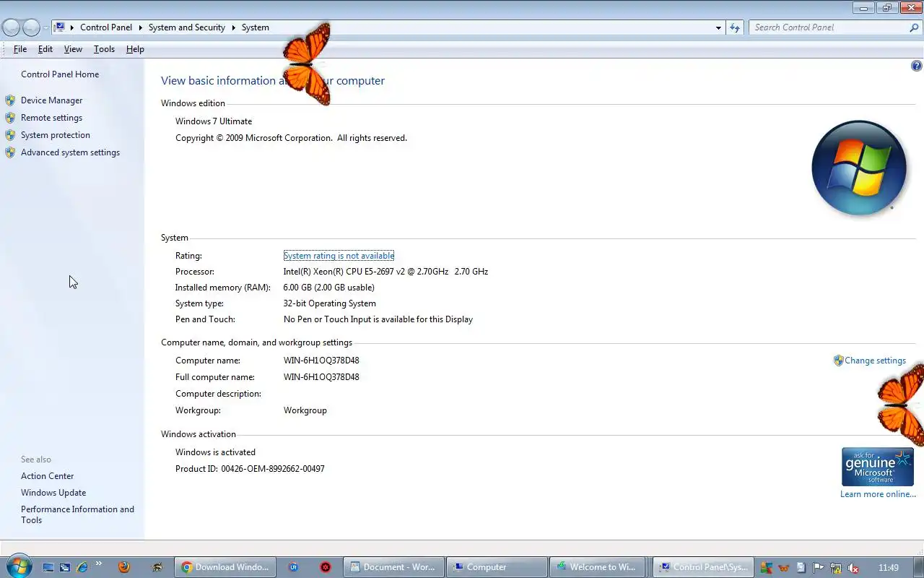
Task: Expand the arrow after Control Panel breadcrumb
Action: coord(140,27)
